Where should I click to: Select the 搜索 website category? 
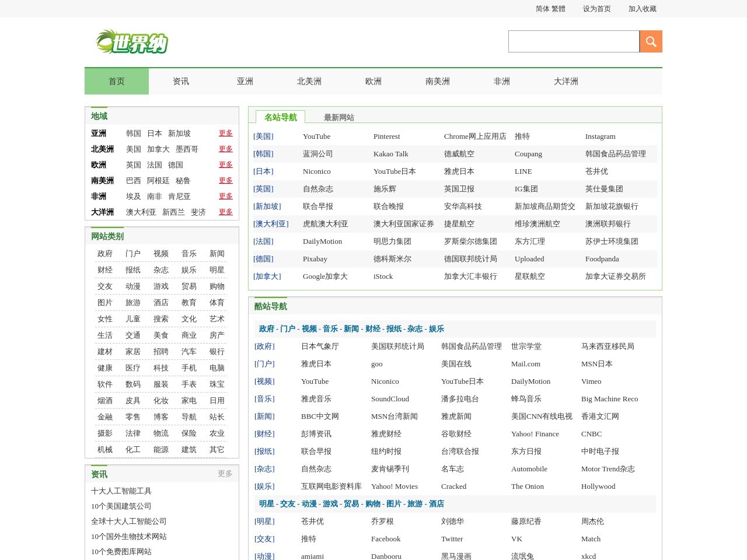click(161, 319)
